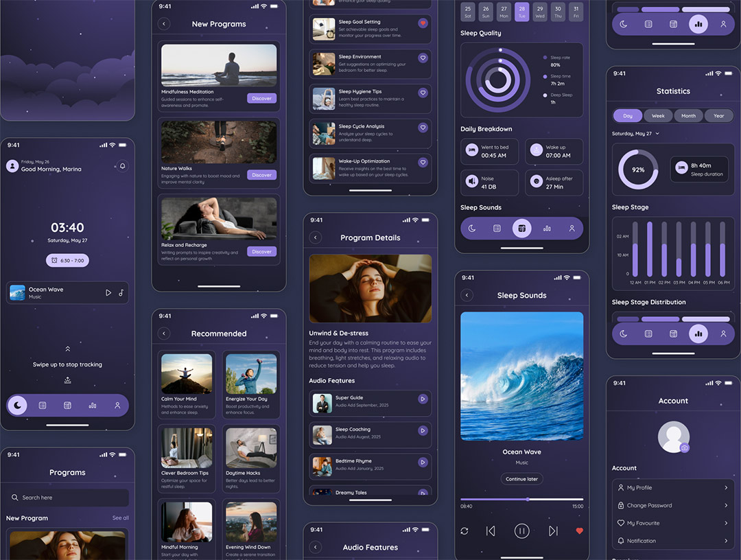
Task: Click the Search here field in Programs
Action: [67, 498]
